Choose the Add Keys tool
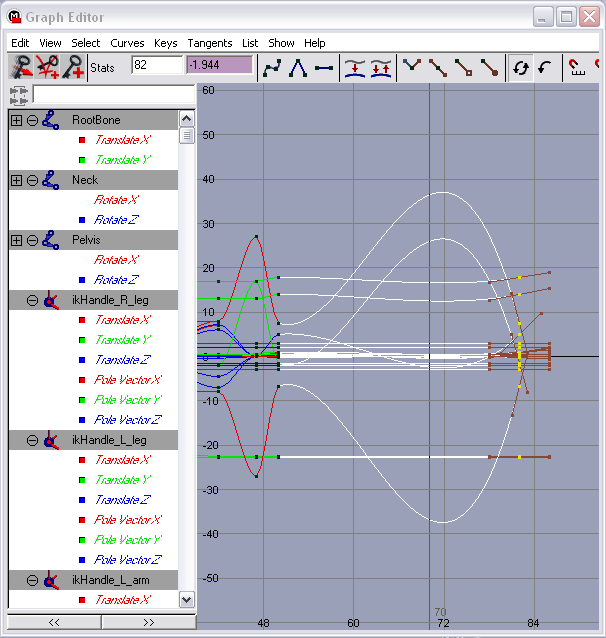 tap(73, 67)
